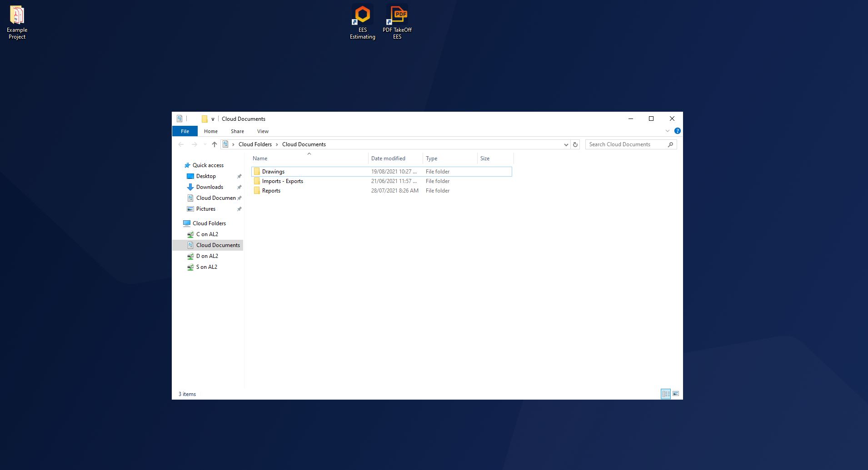
Task: Switch to the View ribbon tab
Action: [x=263, y=131]
